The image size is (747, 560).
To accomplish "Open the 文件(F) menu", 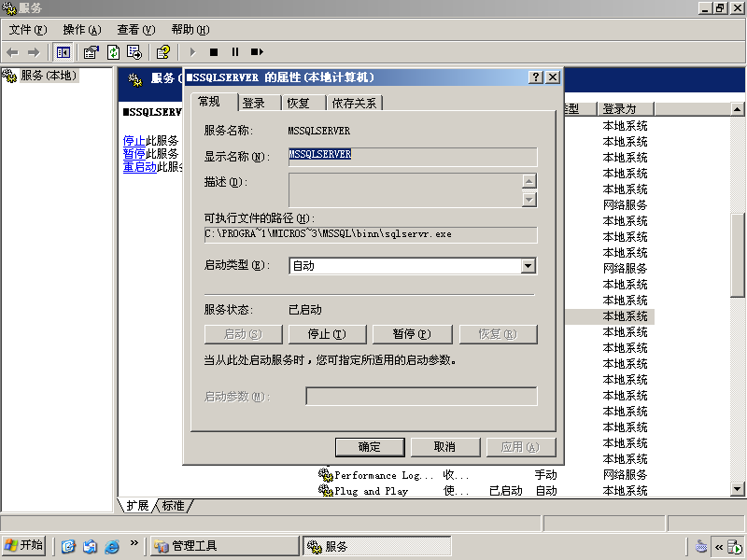I will point(28,30).
